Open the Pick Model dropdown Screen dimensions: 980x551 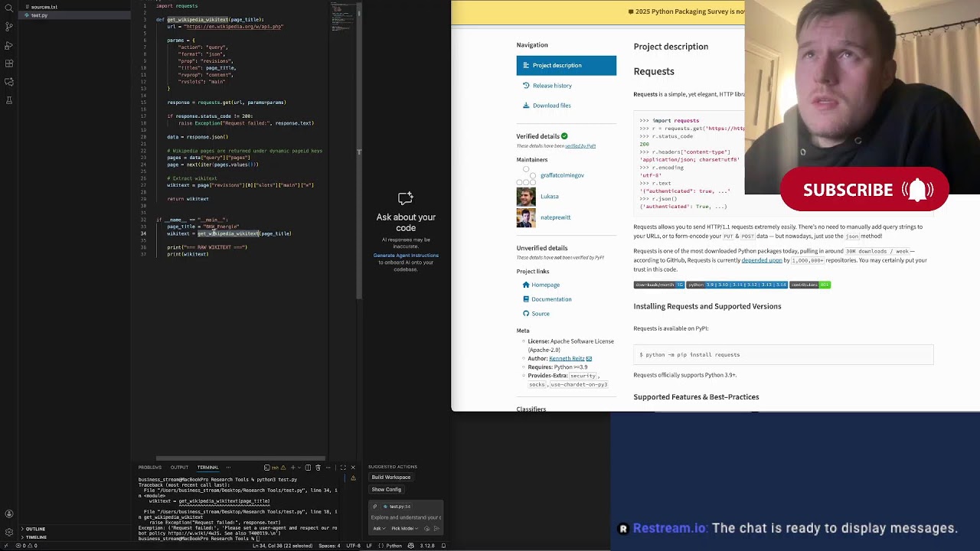(404, 528)
